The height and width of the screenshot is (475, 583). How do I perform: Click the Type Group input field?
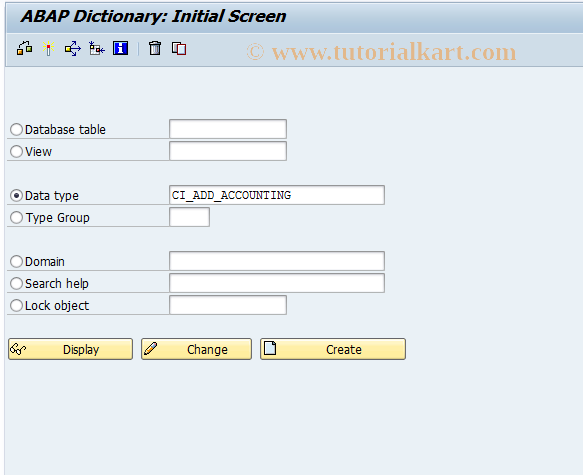pyautogui.click(x=189, y=217)
